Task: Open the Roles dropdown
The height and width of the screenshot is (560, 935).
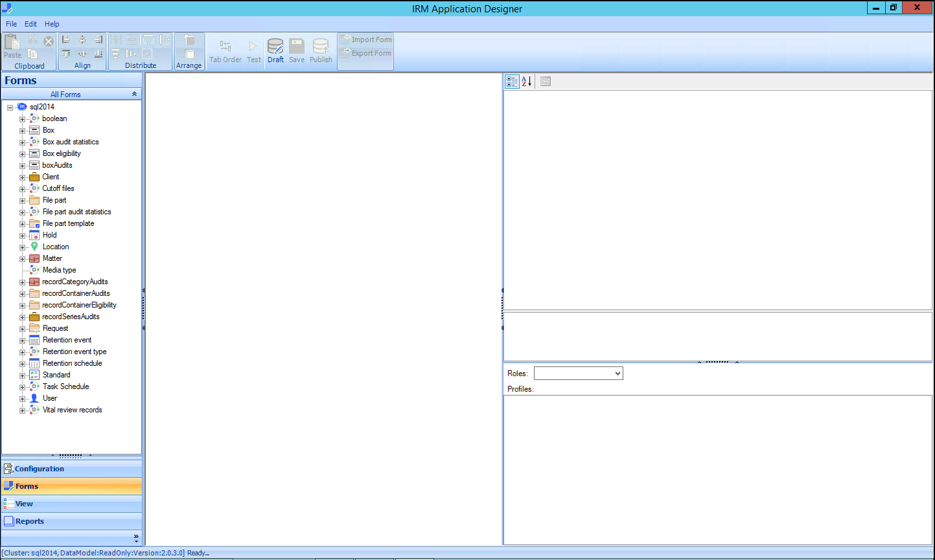Action: [x=578, y=374]
